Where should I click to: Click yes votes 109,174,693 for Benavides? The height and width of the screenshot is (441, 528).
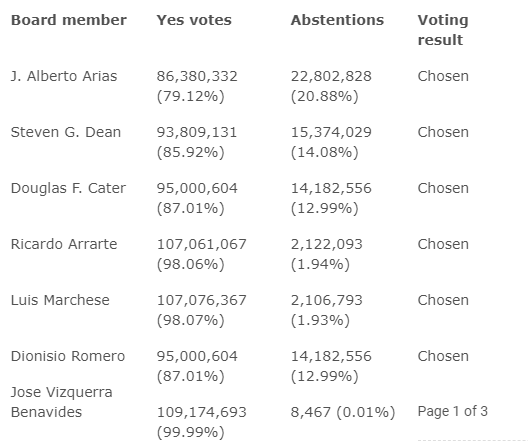pos(201,412)
